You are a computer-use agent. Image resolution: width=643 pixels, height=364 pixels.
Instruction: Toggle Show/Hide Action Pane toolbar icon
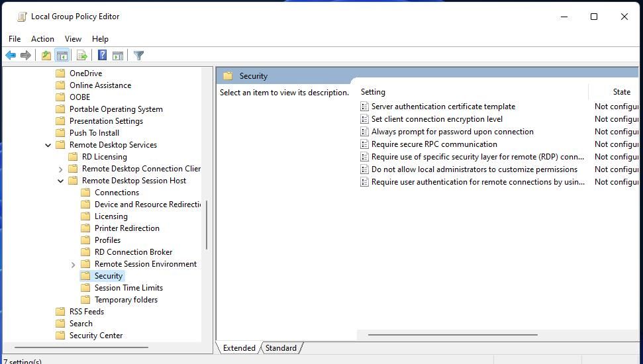coord(118,55)
